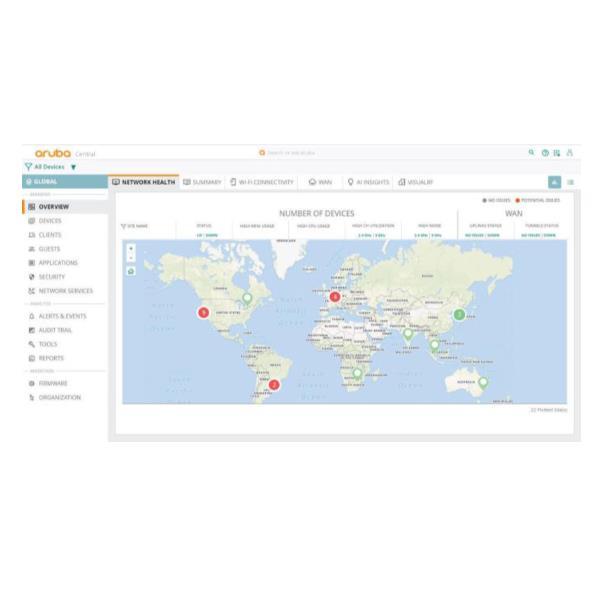This screenshot has width=600, height=600.
Task: Open the help question mark icon
Action: 545,153
